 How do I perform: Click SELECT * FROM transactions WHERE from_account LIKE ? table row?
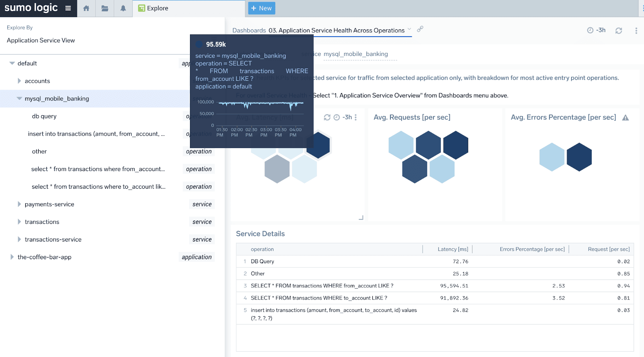(435, 286)
